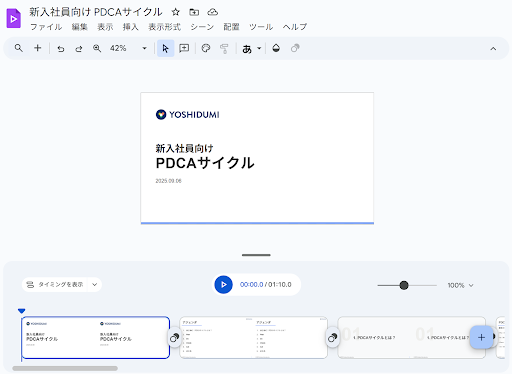This screenshot has width=512, height=374.
Task: Click the greyed-out transition icon in toolbar
Action: pos(295,48)
